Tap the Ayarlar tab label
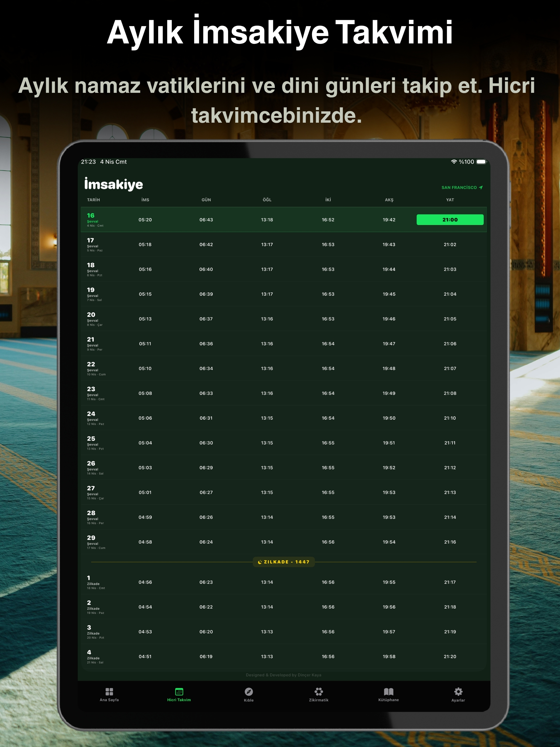560x747 pixels. tap(458, 700)
